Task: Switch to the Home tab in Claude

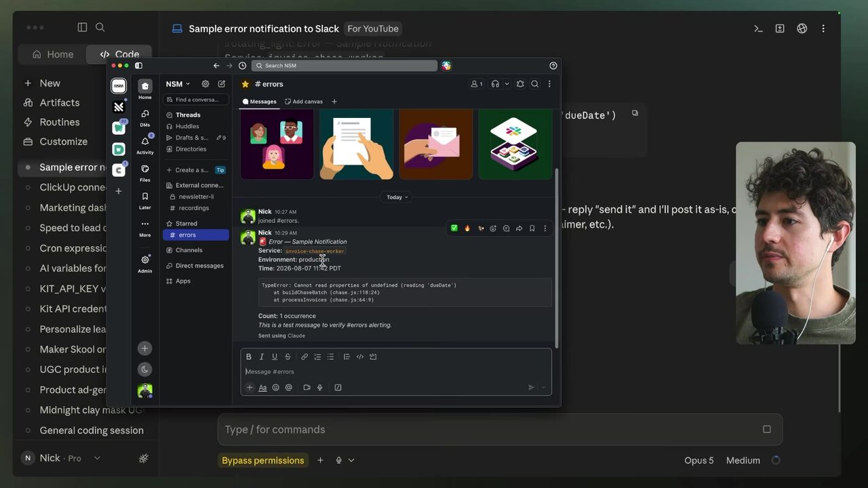Action: pos(52,54)
